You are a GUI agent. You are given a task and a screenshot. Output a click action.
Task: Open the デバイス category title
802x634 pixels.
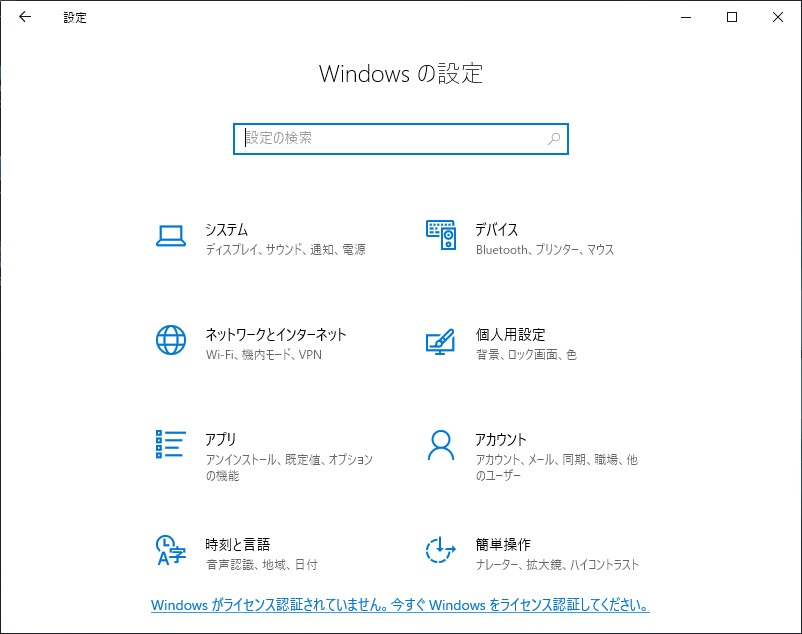pyautogui.click(x=497, y=230)
